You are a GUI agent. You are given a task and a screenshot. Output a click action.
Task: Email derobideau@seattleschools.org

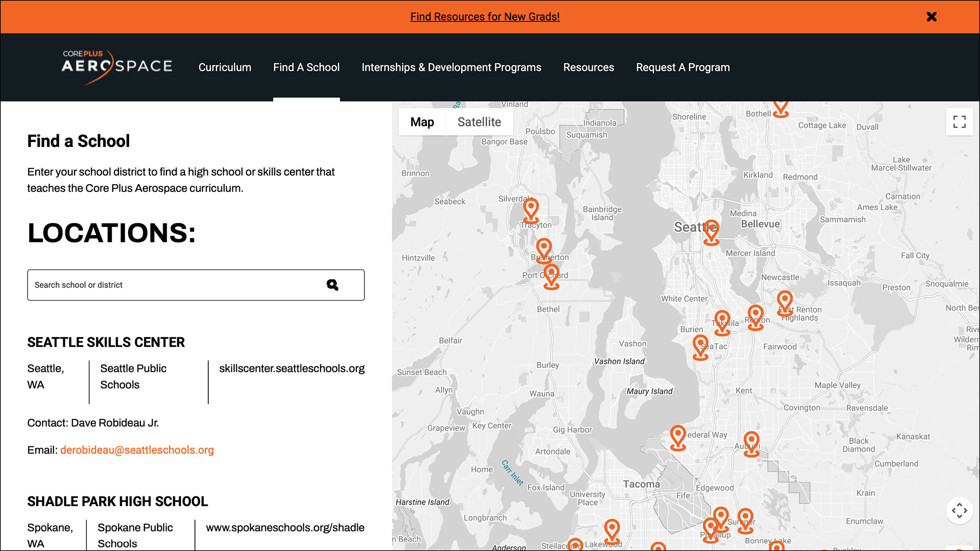[137, 450]
